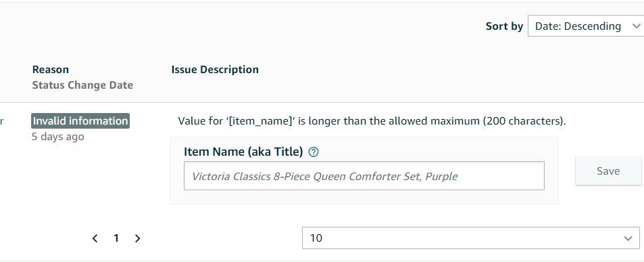Screen dimensions: 644x262
Task: Click the Item Name (aka Title) label
Action: (x=243, y=152)
